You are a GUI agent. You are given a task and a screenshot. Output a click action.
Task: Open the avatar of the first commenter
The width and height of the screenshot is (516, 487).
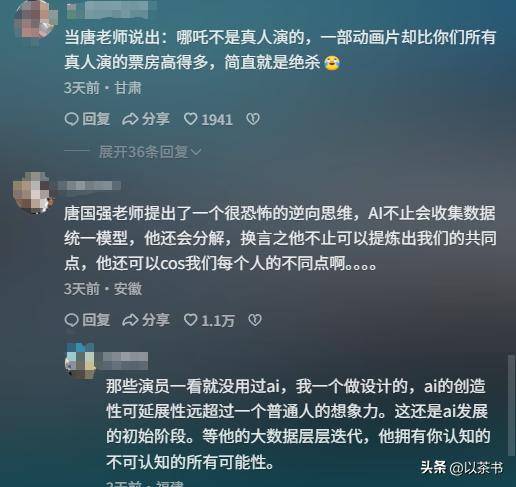click(x=35, y=19)
